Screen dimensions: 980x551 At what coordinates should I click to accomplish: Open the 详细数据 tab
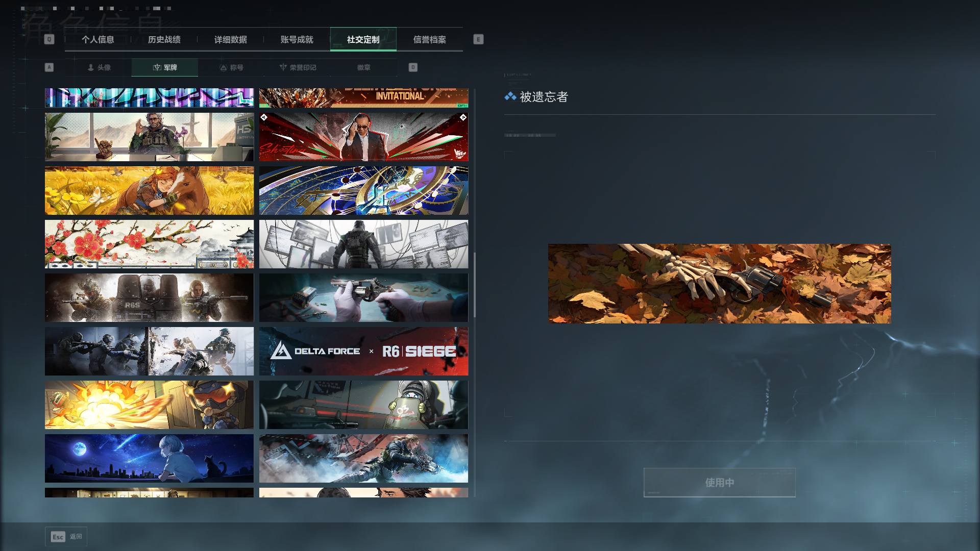(231, 39)
